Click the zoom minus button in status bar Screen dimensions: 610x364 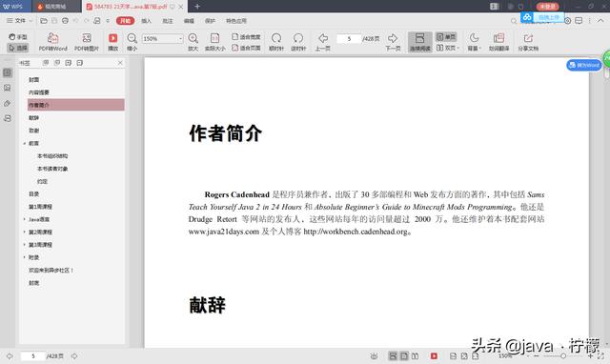[x=536, y=355]
